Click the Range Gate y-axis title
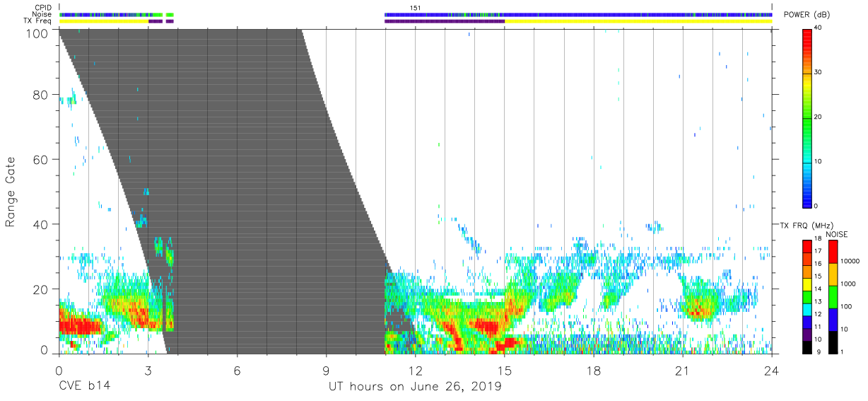The height and width of the screenshot is (401, 868). (11, 192)
